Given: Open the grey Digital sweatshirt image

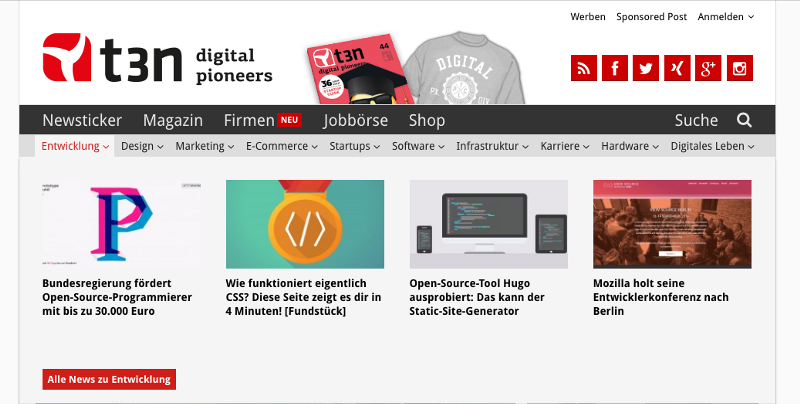Looking at the screenshot, I should point(464,68).
